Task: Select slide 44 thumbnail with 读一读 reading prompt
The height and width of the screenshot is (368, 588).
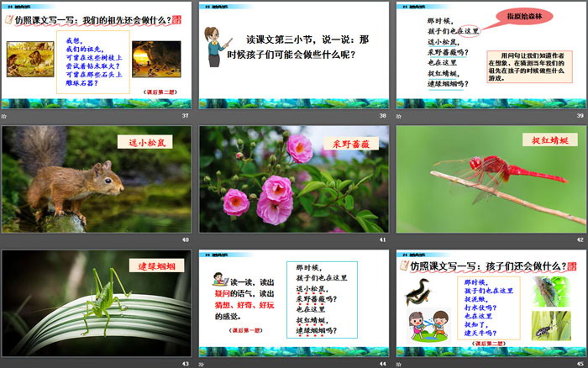Action: pyautogui.click(x=294, y=303)
